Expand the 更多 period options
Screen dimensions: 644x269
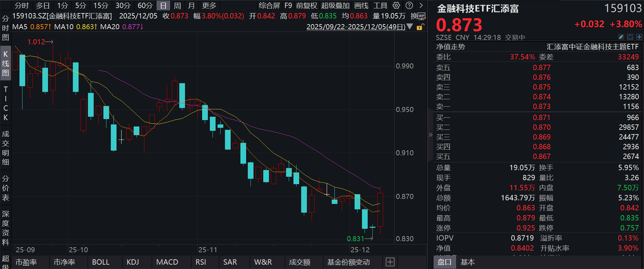(209, 5)
